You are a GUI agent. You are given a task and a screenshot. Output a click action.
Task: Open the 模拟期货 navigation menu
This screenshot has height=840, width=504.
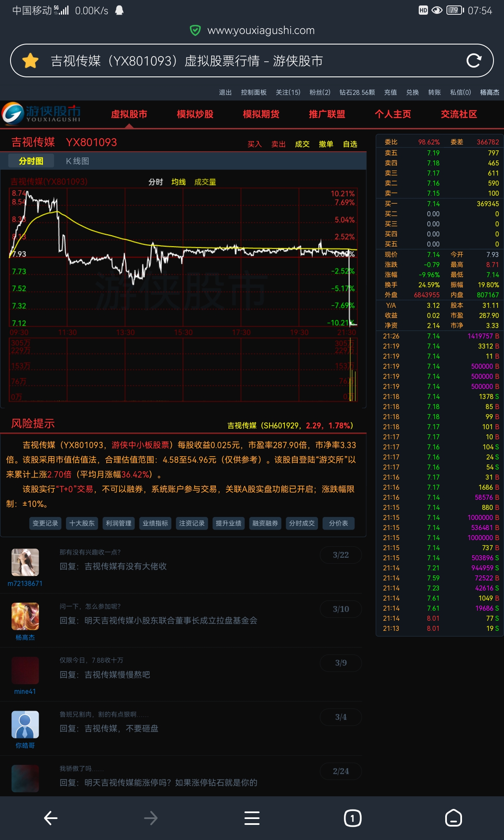(x=261, y=114)
